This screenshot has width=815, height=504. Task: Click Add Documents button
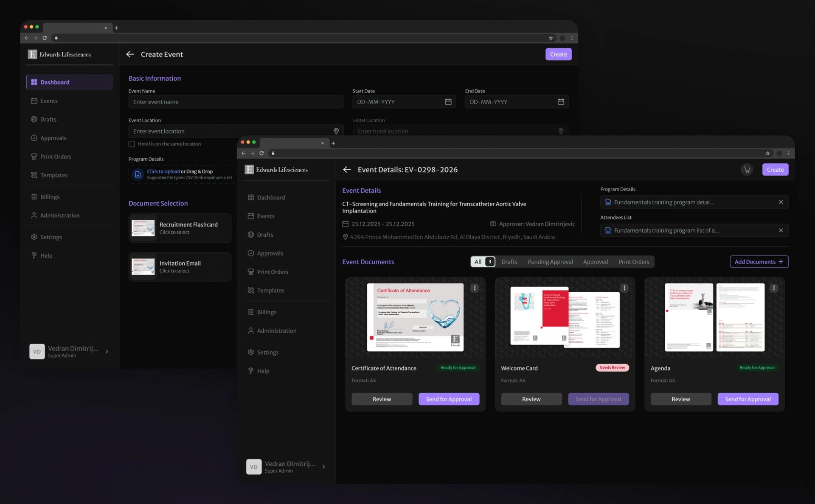click(759, 262)
